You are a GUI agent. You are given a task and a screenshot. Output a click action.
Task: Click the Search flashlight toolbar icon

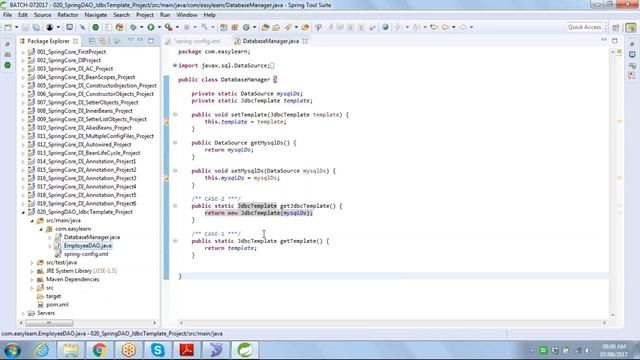click(x=288, y=27)
